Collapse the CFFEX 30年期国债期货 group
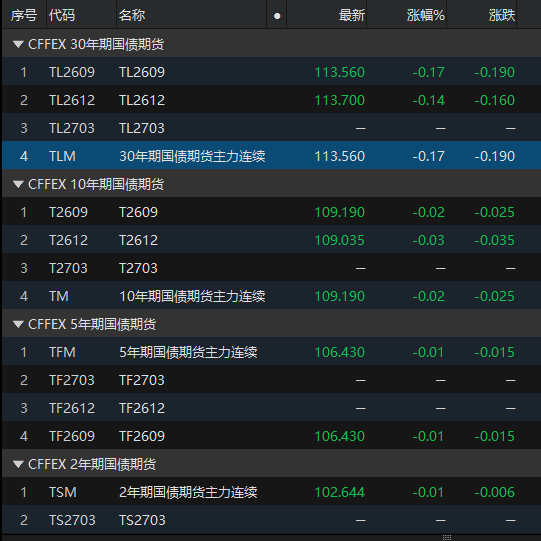Screen dimensions: 541x541 pyautogui.click(x=18, y=44)
